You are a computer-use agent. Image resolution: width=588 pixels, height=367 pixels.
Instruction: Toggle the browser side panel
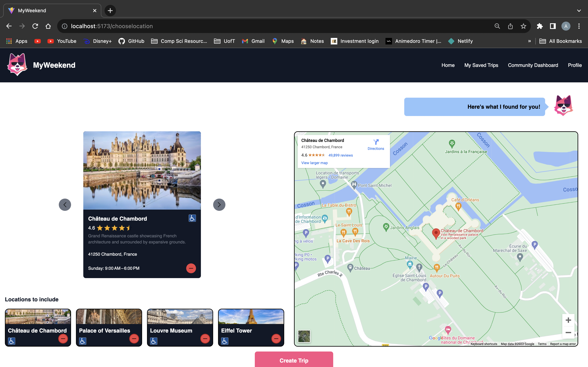[x=553, y=26]
